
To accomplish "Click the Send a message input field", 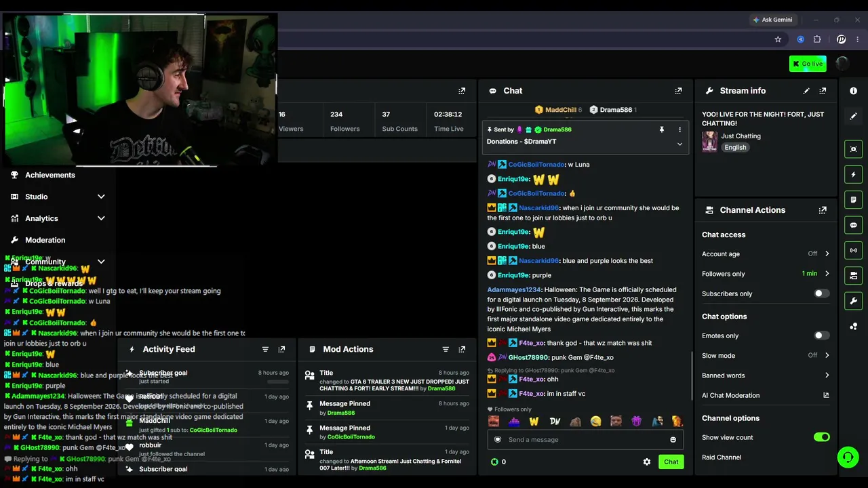I will click(585, 440).
